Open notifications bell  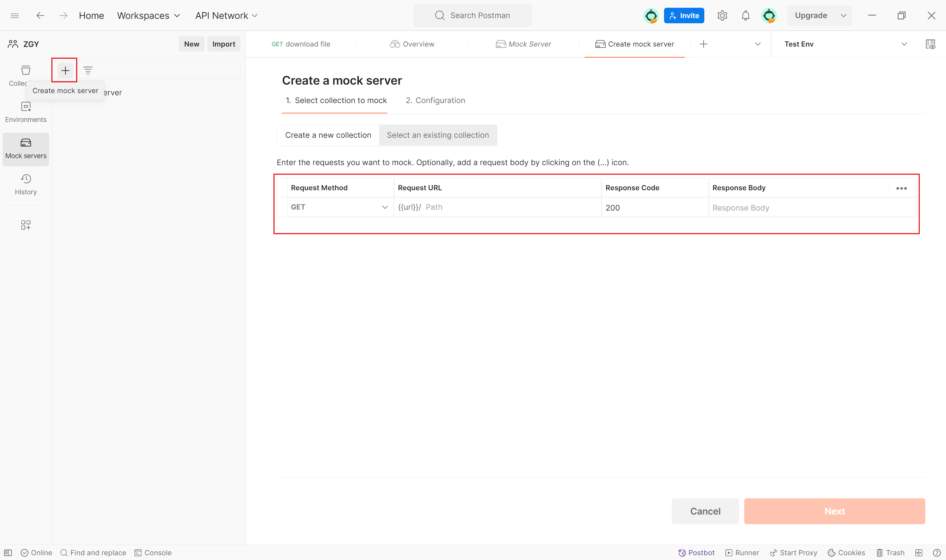[746, 16]
